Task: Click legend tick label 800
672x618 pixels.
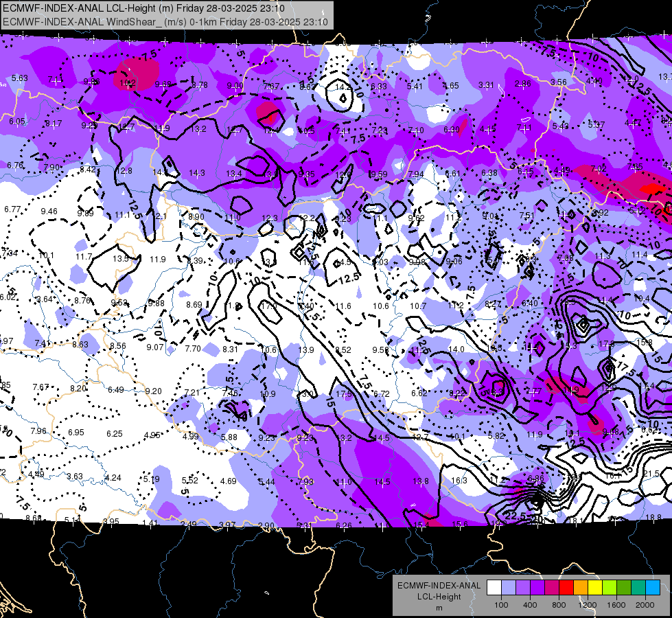Action: [x=559, y=605]
